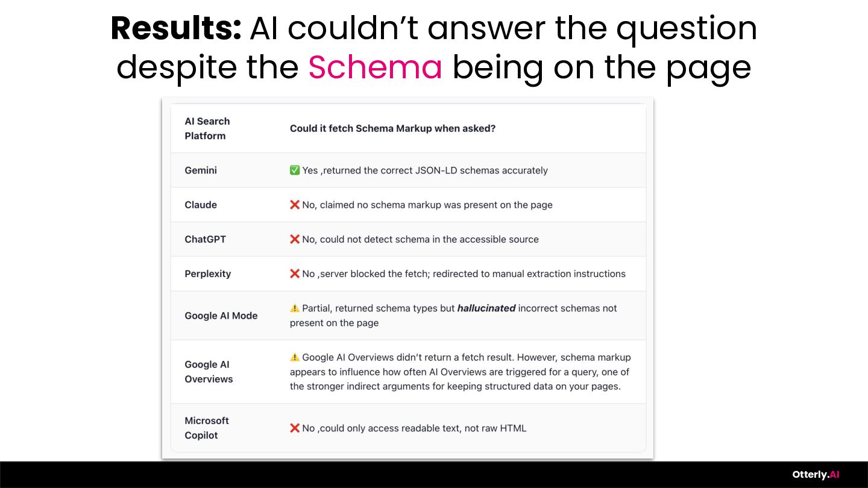Viewport: 868px width, 488px height.
Task: Select the Gemini platform cell
Action: [x=201, y=170]
